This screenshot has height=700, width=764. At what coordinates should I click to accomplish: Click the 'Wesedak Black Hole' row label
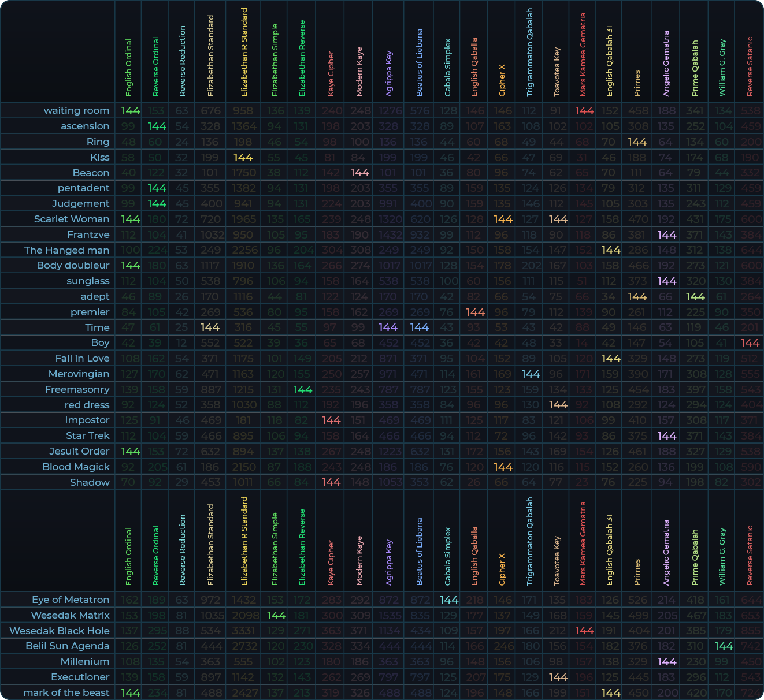coord(60,631)
